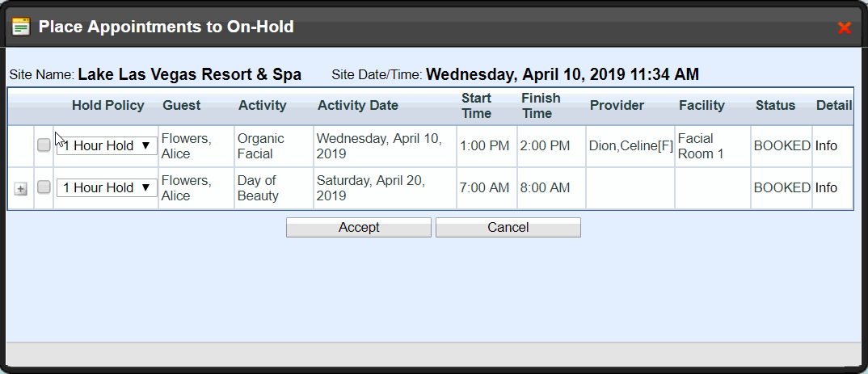Screen dimensions: 868x374
Task: Click the Start Time column header
Action: coord(476,106)
